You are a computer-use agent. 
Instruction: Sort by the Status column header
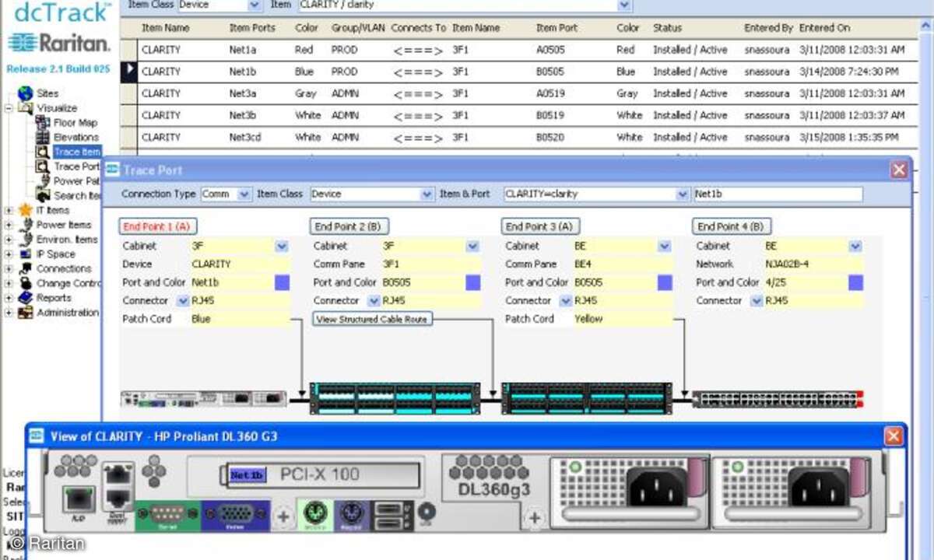click(667, 28)
